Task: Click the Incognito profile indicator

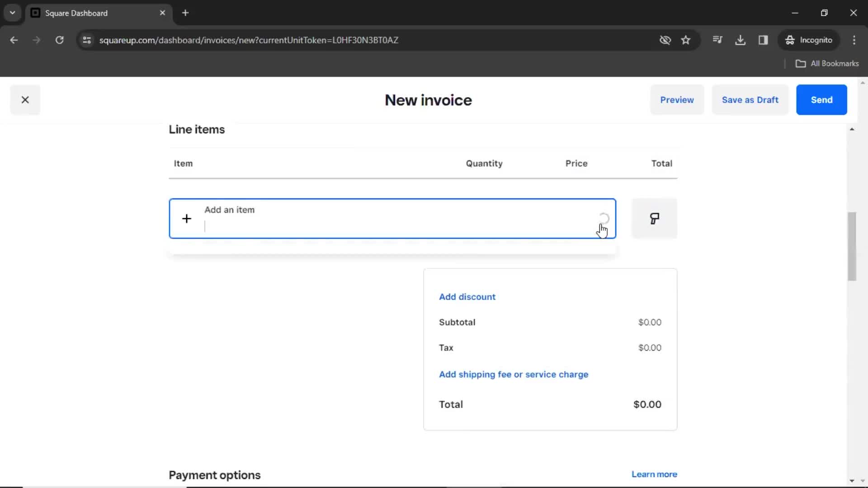Action: [x=809, y=40]
